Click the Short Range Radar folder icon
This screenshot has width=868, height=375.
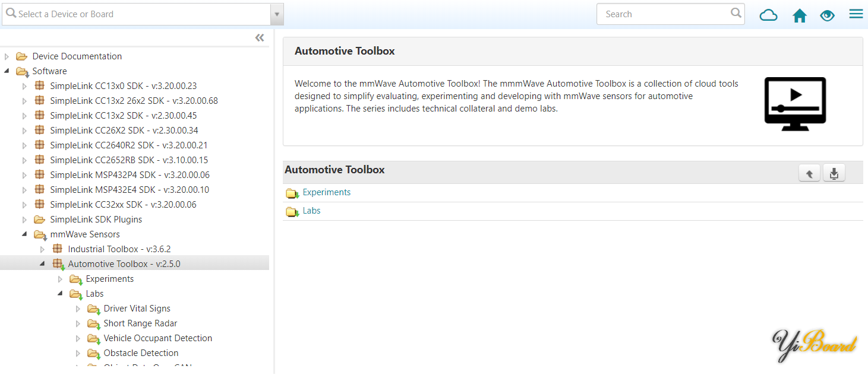coord(93,324)
